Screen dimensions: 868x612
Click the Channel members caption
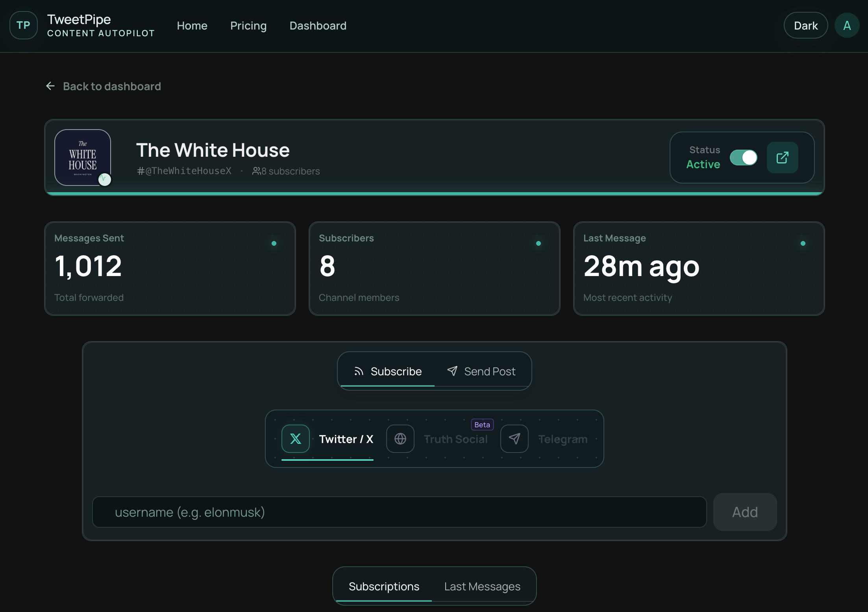pyautogui.click(x=359, y=297)
